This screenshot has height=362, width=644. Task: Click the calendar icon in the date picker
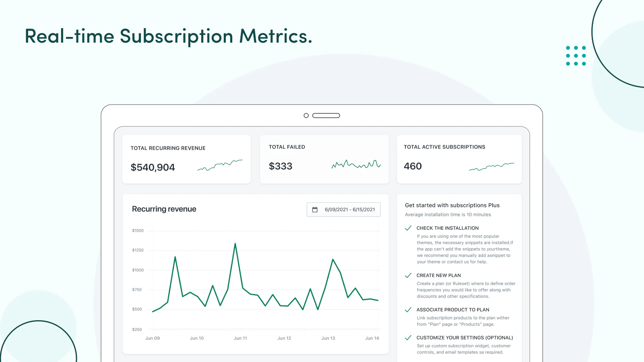[x=316, y=209]
